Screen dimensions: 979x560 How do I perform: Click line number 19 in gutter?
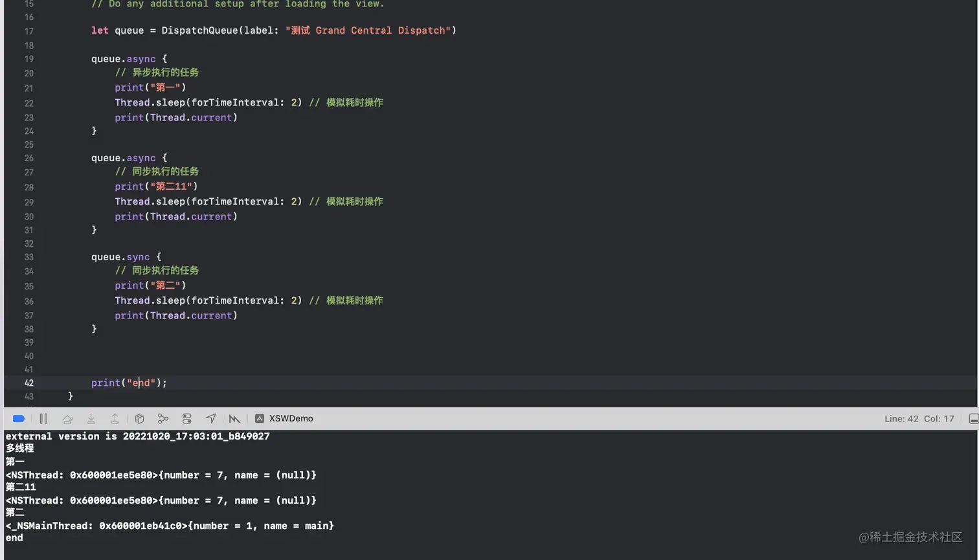[28, 59]
